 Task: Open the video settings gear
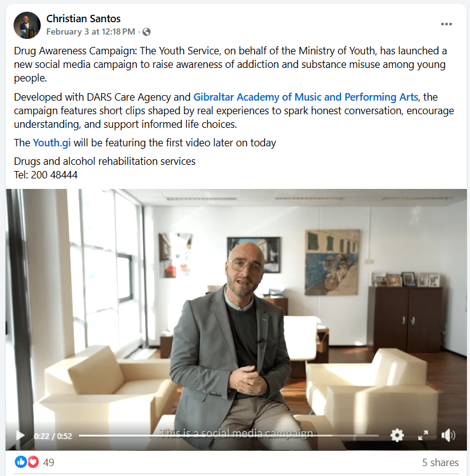[x=397, y=435]
